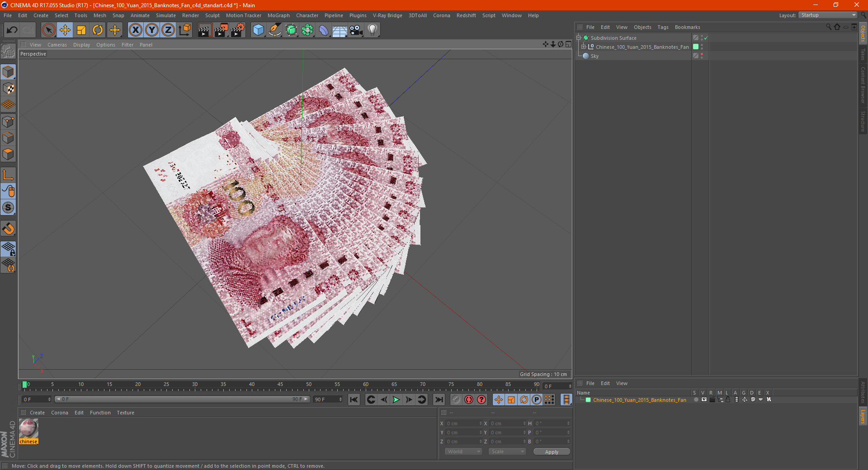Add a floor environment object
Screen dimensions: 868x470
(x=340, y=30)
